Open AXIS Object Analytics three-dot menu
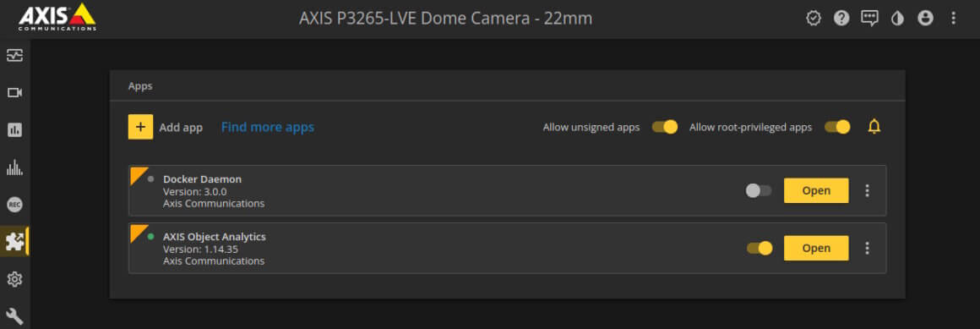This screenshot has height=329, width=980. [x=867, y=249]
